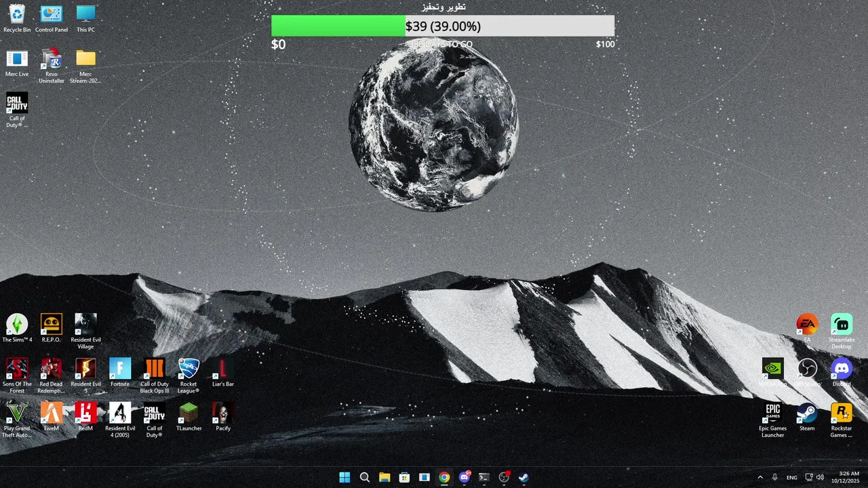
Task: Switch the ENG input language
Action: (x=792, y=477)
